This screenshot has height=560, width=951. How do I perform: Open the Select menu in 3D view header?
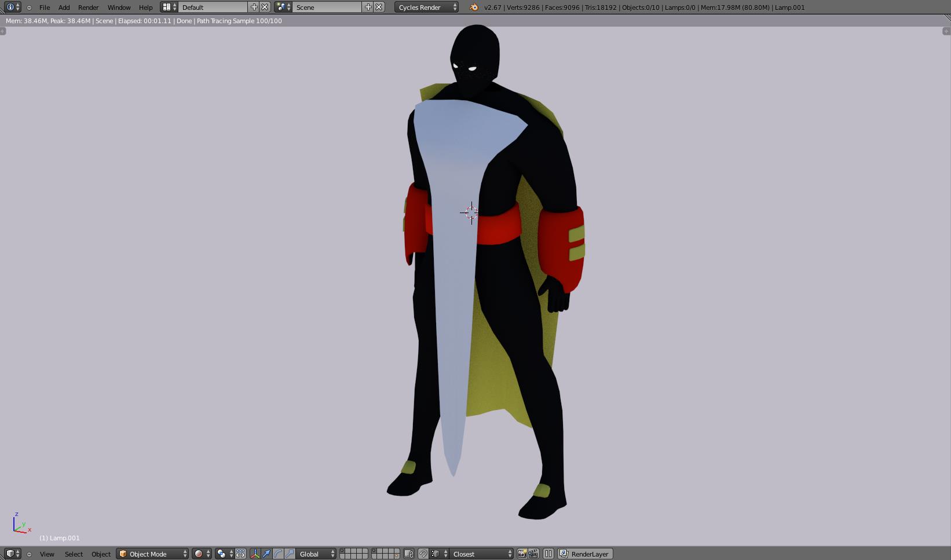coord(74,554)
